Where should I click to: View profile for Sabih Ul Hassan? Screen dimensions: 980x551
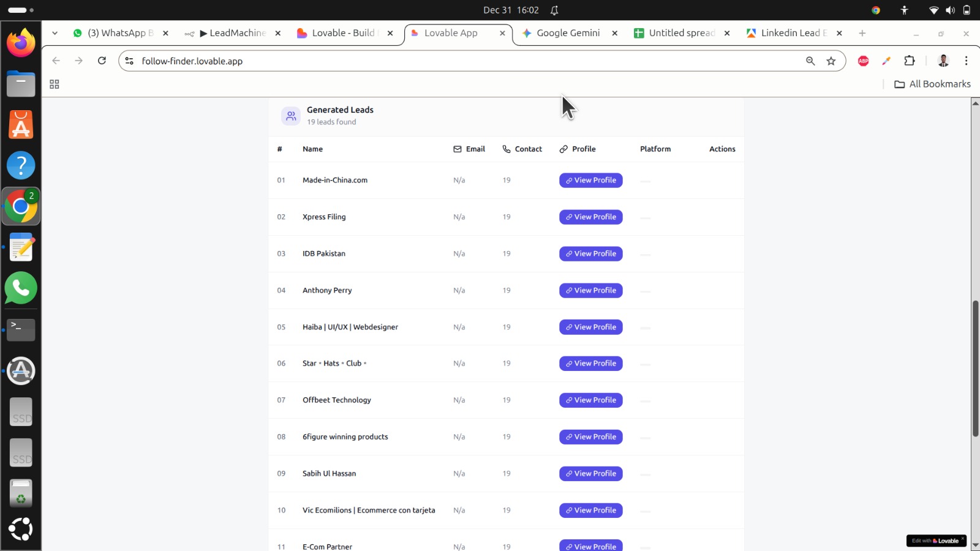pos(590,473)
